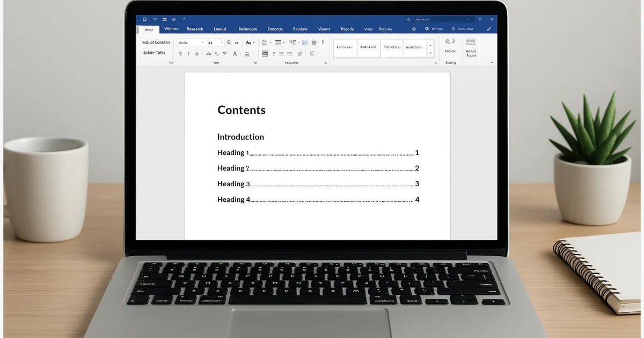Image resolution: width=644 pixels, height=338 pixels.
Task: Click the Kisk of Contern button
Action: (156, 42)
